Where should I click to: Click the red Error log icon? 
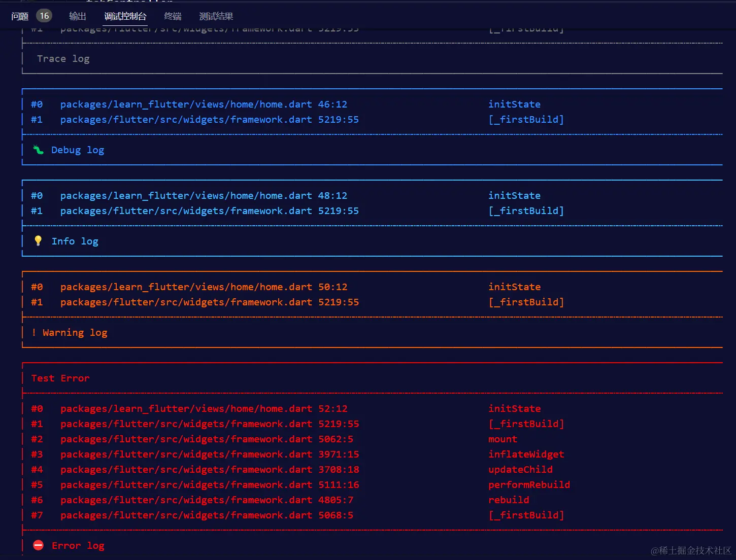38,545
